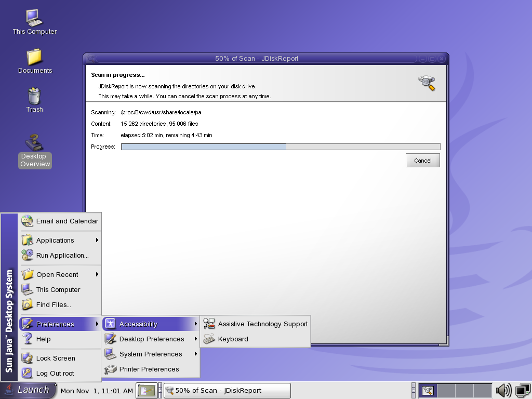Viewport: 532px width, 399px height.
Task: Click the 'Scan in progress...' heading
Action: pyautogui.click(x=118, y=75)
